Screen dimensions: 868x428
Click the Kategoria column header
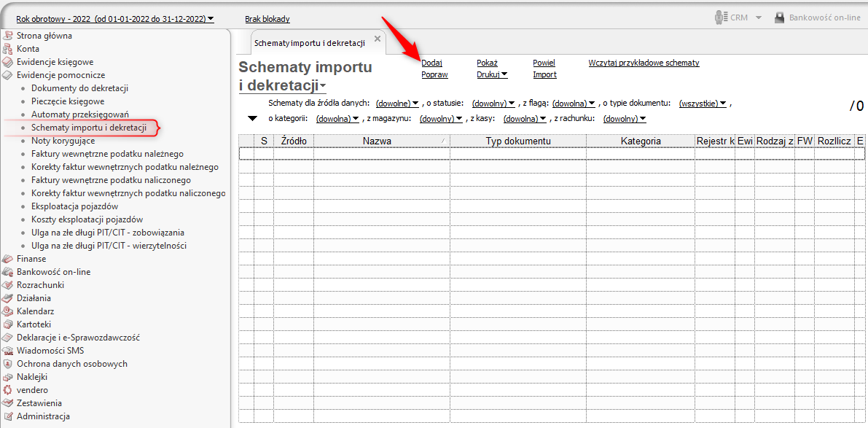641,141
